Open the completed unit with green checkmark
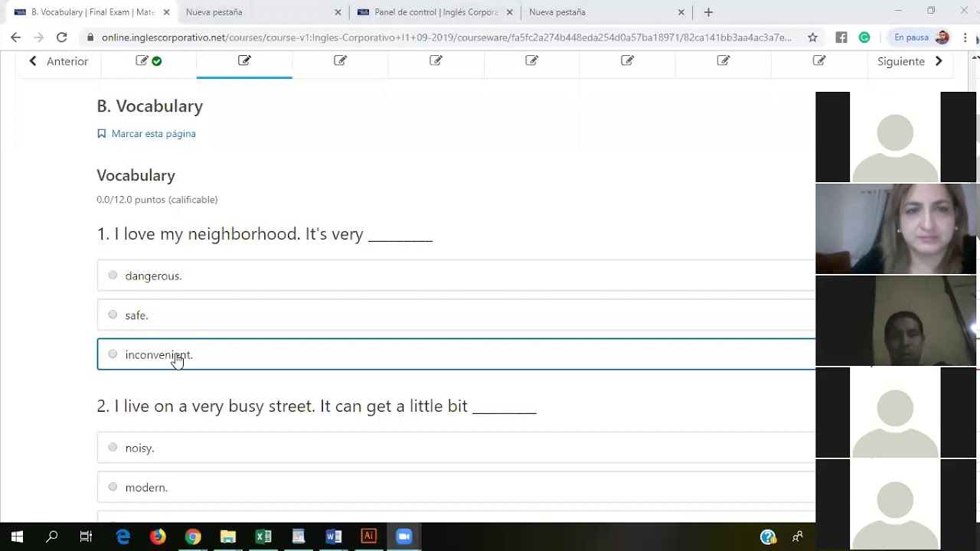The image size is (980, 551). (x=149, y=61)
